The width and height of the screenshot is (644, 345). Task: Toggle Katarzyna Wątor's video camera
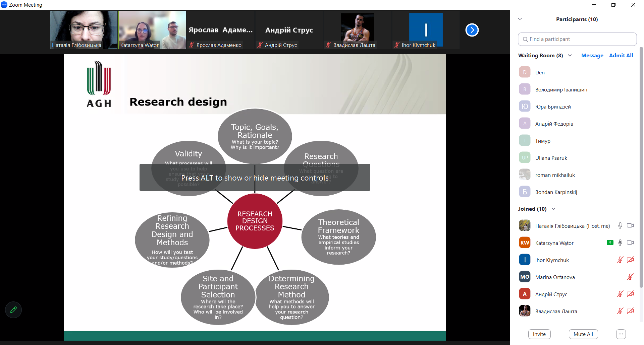coord(630,243)
